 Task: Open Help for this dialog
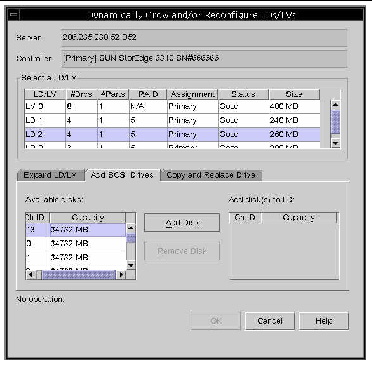(324, 321)
